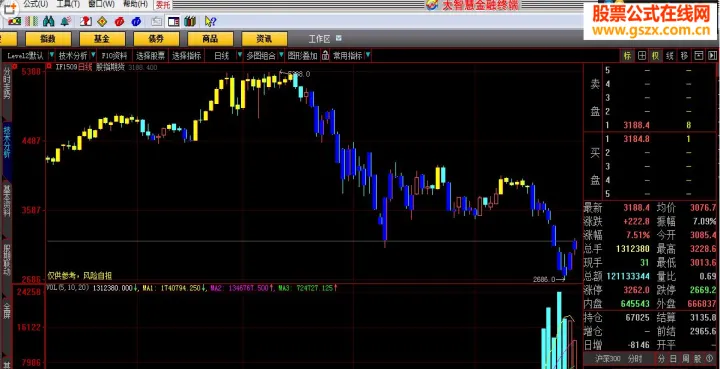Switch to 日 daily period button
720x369 pixels.
coord(673,358)
